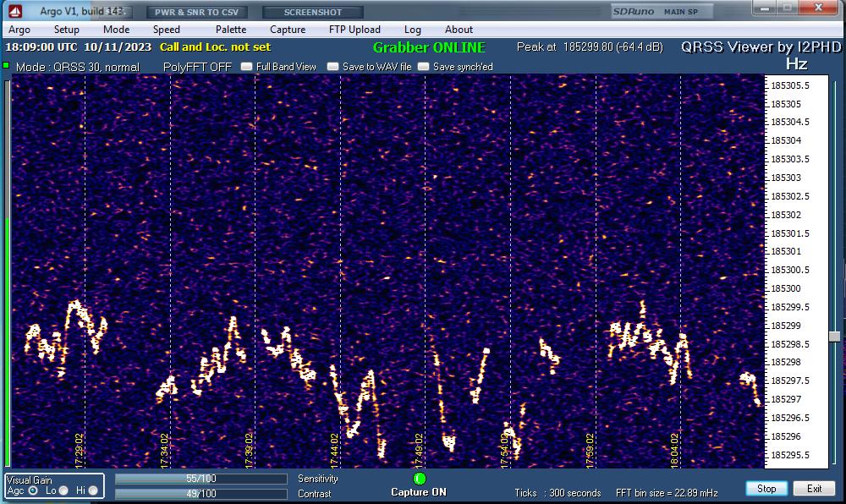Viewport: 846px width, 504px height.
Task: Click the PolyFFT OFF label
Action: 197,67
